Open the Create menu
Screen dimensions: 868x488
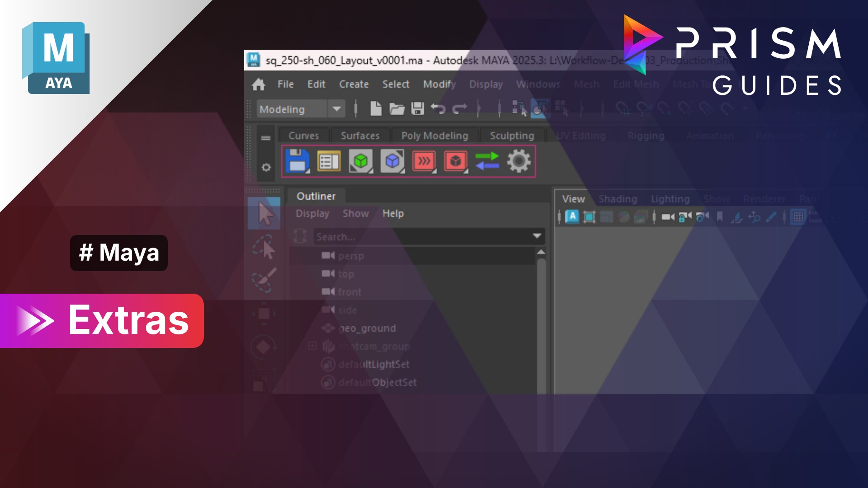click(354, 84)
